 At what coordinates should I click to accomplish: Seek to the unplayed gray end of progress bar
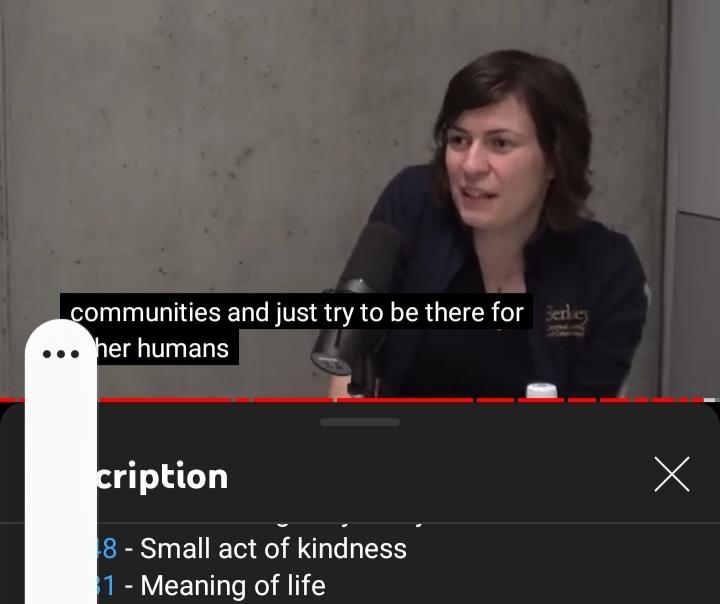point(710,400)
